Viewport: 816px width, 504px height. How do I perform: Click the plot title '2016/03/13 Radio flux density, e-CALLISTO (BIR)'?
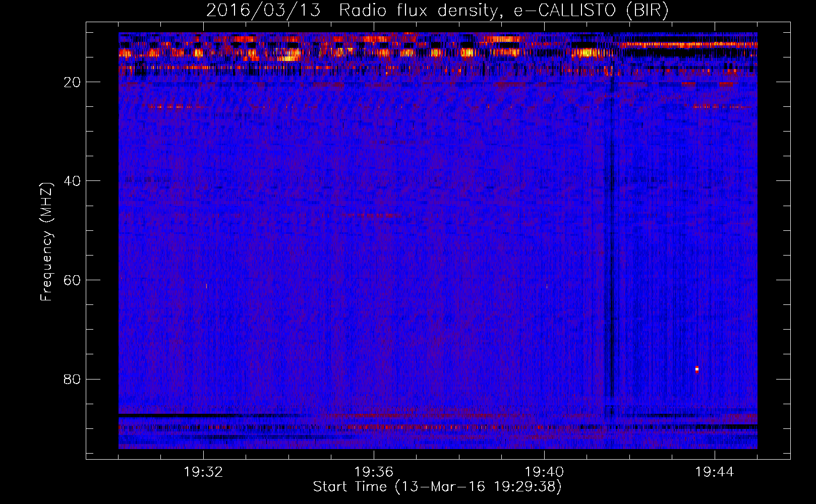437,10
